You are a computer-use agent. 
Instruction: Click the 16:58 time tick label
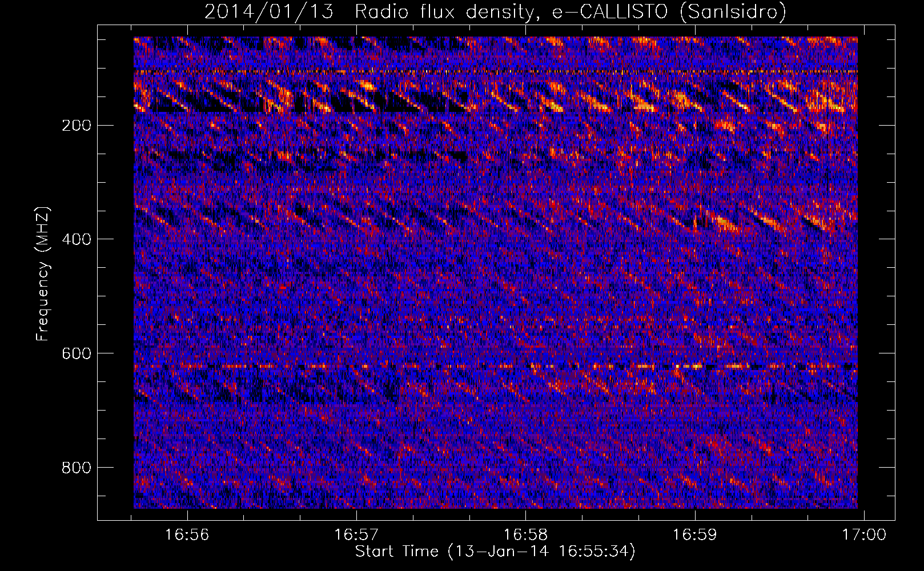coord(525,534)
